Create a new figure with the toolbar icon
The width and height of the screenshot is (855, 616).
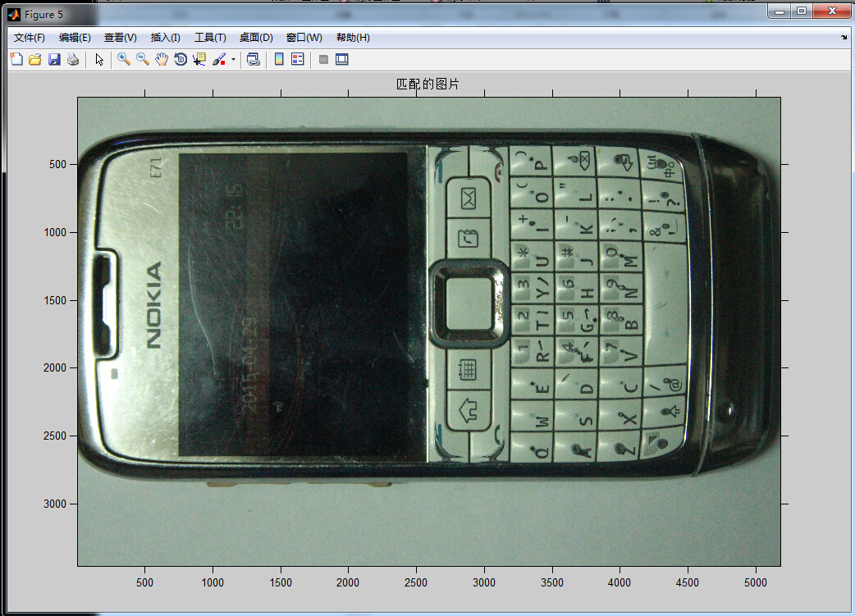click(17, 59)
